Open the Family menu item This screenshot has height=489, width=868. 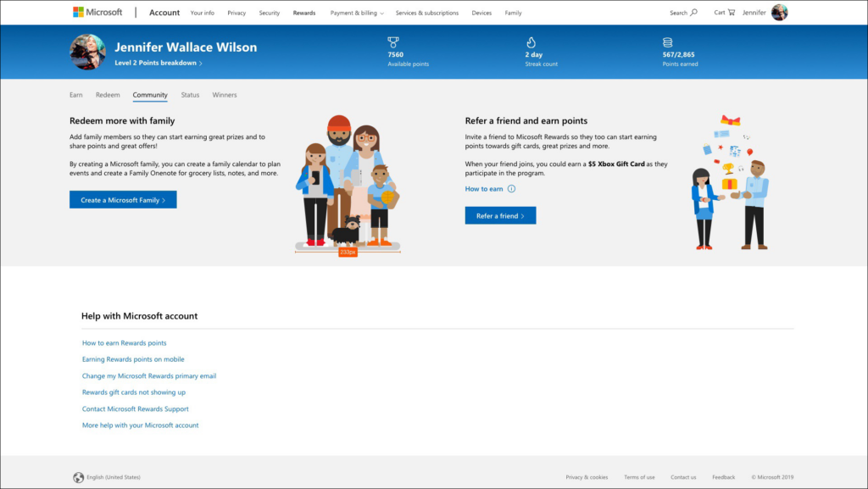click(x=513, y=13)
